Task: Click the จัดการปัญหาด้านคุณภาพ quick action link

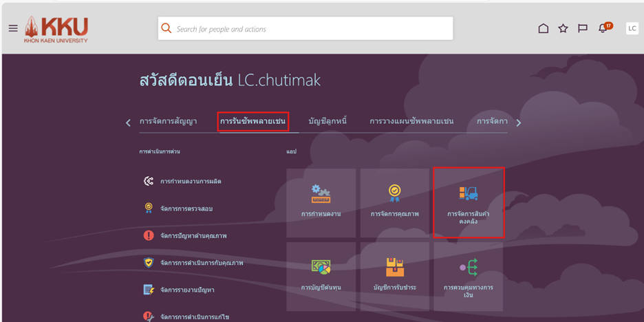Action: coord(193,235)
